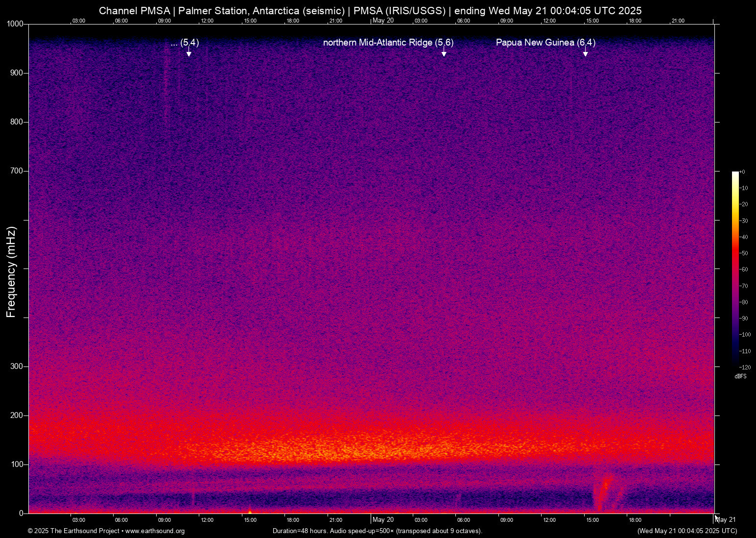This screenshot has width=756, height=538.
Task: Select the "northern Mid-Atlantic Ridge (5.6)" event label
Action: 388,43
